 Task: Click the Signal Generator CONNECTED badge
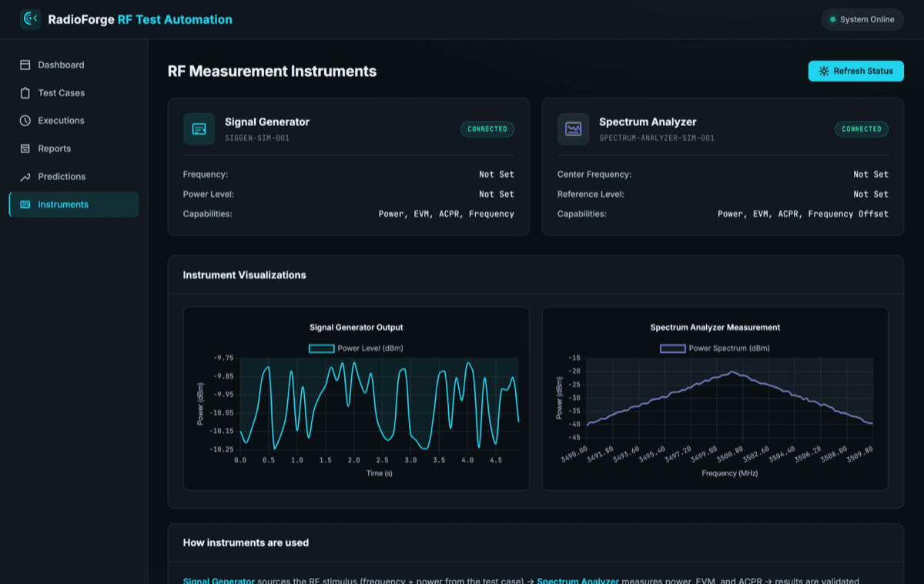point(487,129)
